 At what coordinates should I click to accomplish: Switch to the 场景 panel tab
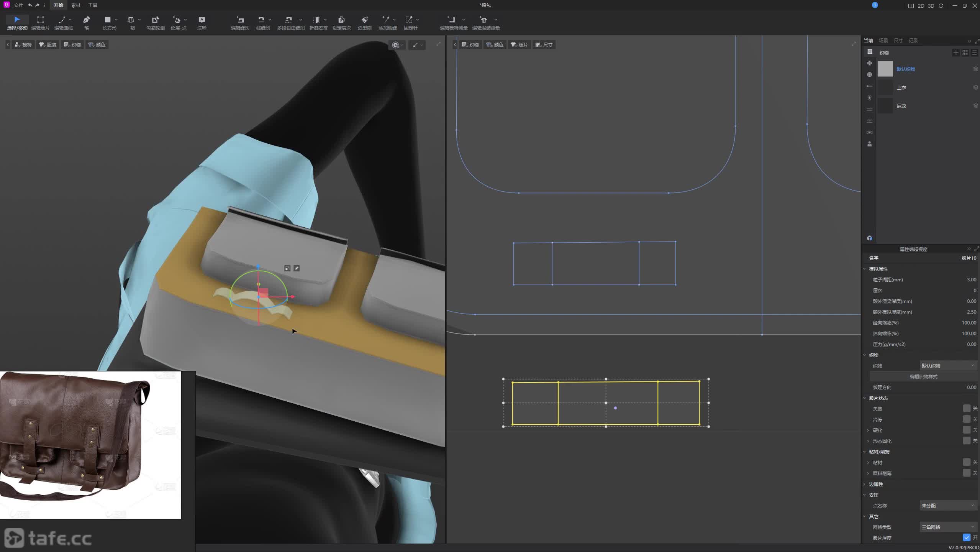click(883, 40)
